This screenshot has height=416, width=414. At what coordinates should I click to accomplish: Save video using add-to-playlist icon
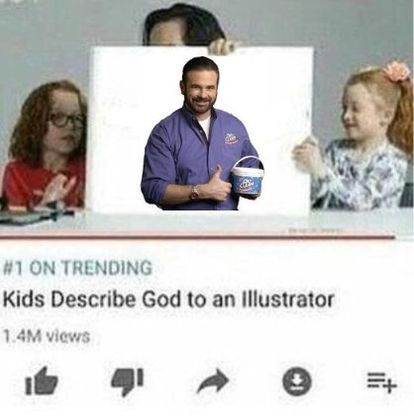[x=382, y=382]
